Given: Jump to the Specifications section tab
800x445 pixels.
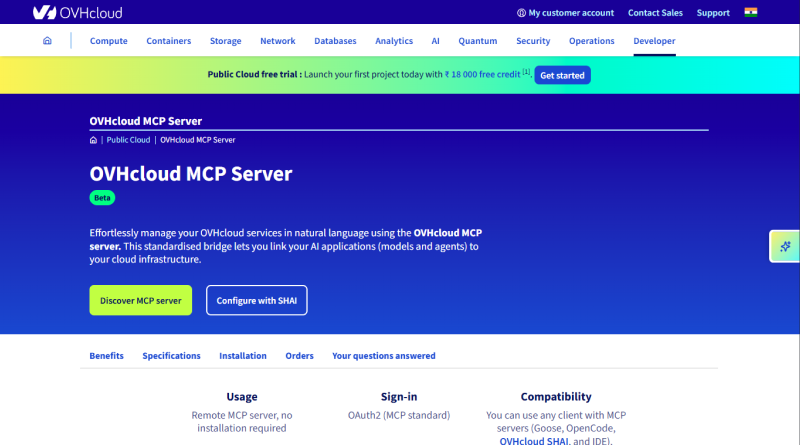Looking at the screenshot, I should [171, 356].
